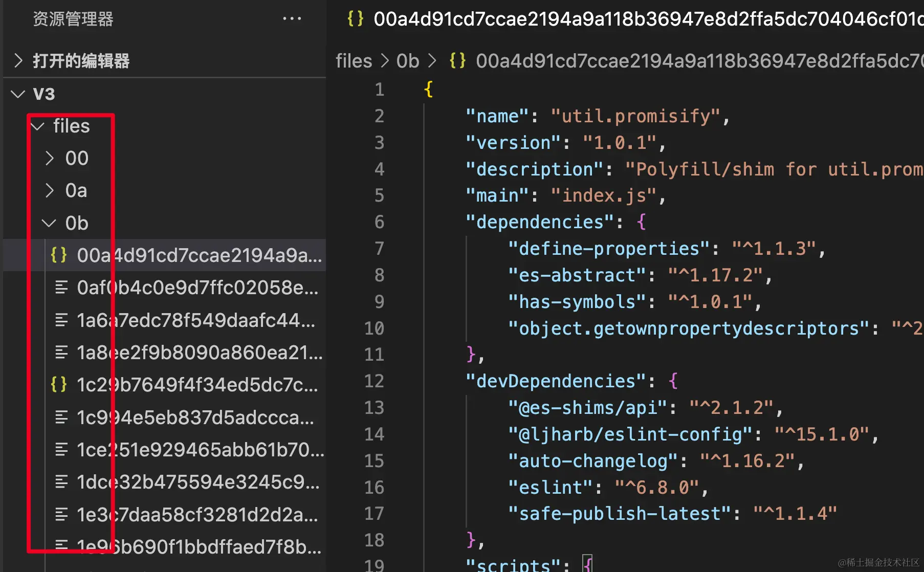Click the filename in the breadcrumb
The image size is (924, 572).
pyautogui.click(x=699, y=61)
